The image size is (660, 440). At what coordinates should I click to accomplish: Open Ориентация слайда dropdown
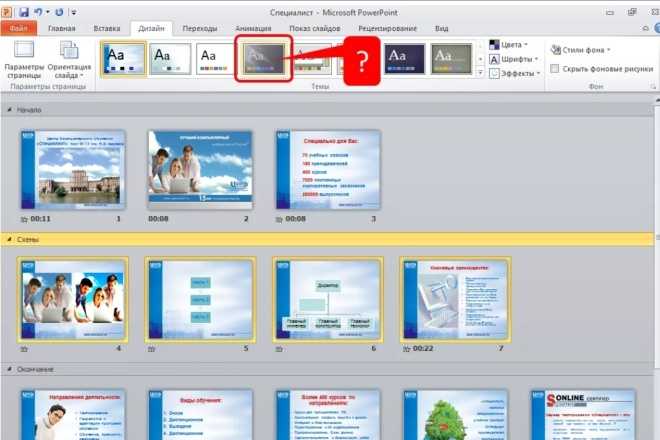69,60
